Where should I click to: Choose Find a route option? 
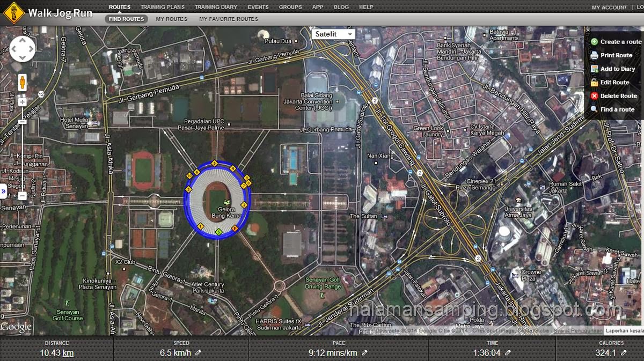pos(617,109)
